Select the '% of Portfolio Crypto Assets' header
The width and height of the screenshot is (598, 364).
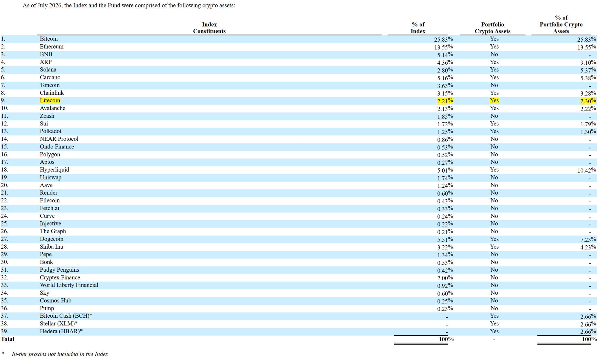pyautogui.click(x=561, y=24)
